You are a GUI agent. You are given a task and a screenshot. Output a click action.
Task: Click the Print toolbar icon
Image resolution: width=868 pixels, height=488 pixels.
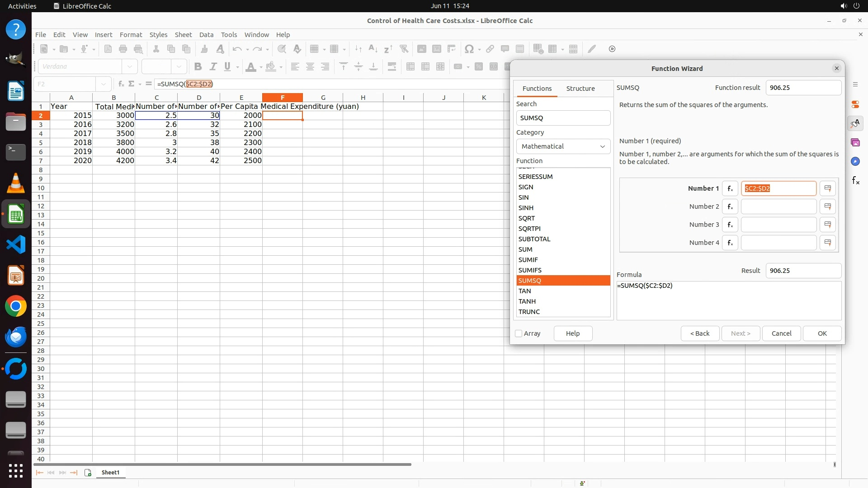click(123, 49)
